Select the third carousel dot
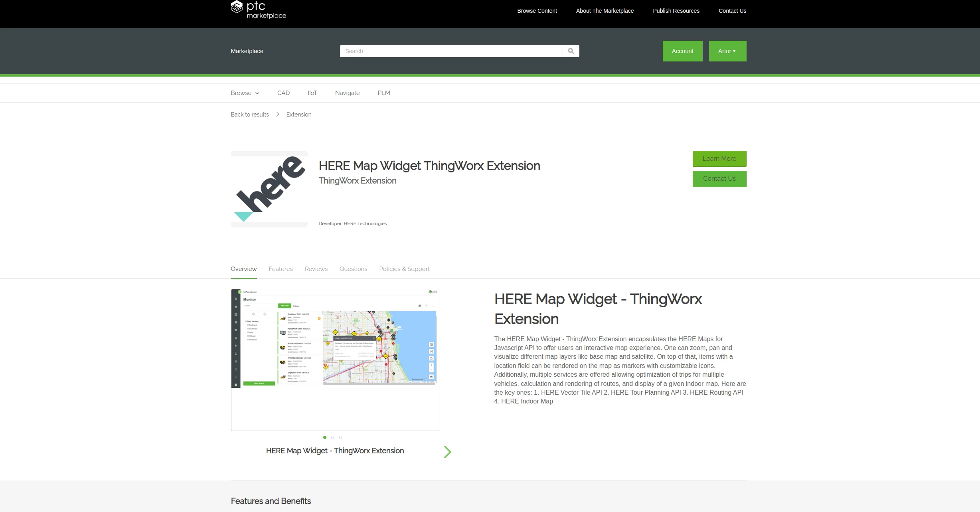980x512 pixels. 341,437
